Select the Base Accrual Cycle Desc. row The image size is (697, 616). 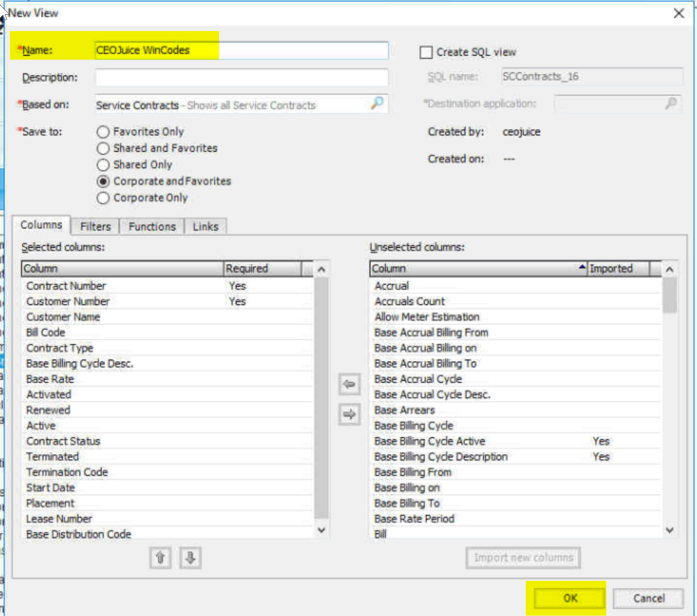[x=515, y=394]
